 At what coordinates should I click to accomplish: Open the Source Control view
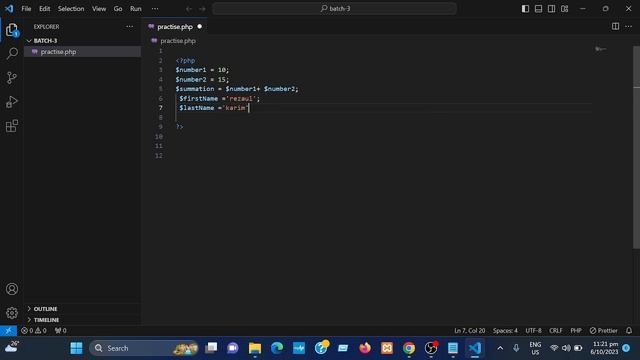pos(12,78)
